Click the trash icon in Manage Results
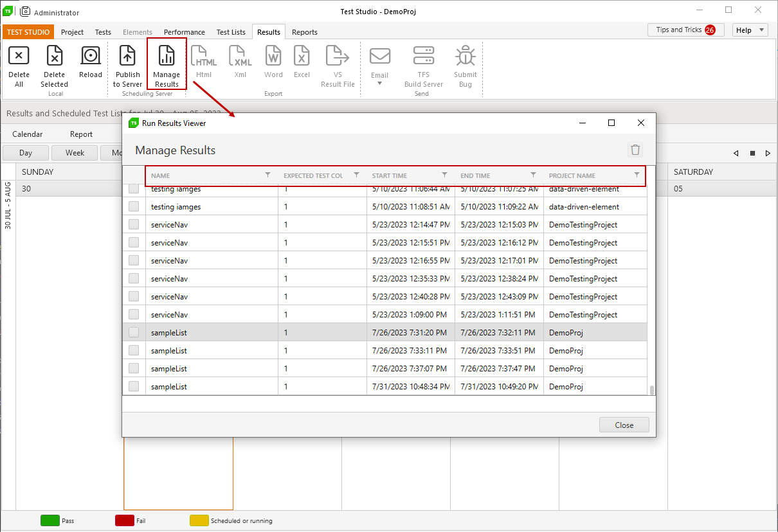The image size is (778, 532). [635, 150]
